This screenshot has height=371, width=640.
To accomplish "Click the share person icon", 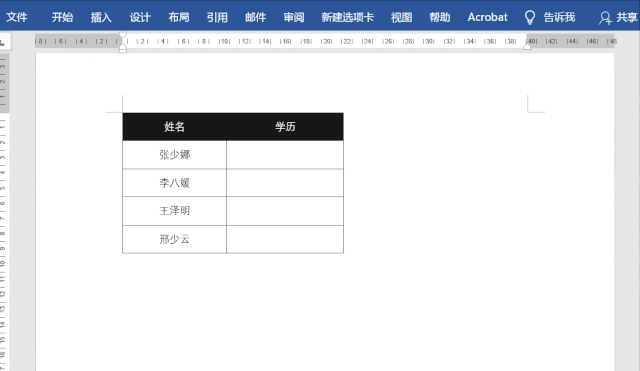I will [x=605, y=18].
